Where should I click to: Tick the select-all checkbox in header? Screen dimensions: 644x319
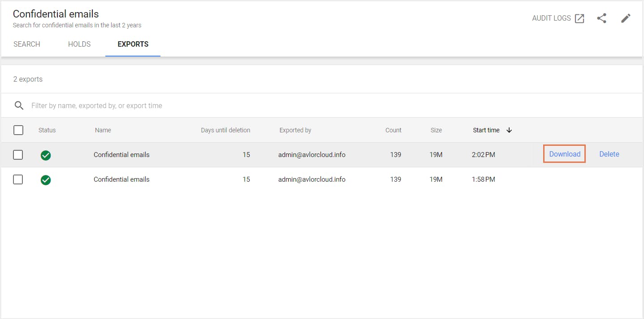18,130
